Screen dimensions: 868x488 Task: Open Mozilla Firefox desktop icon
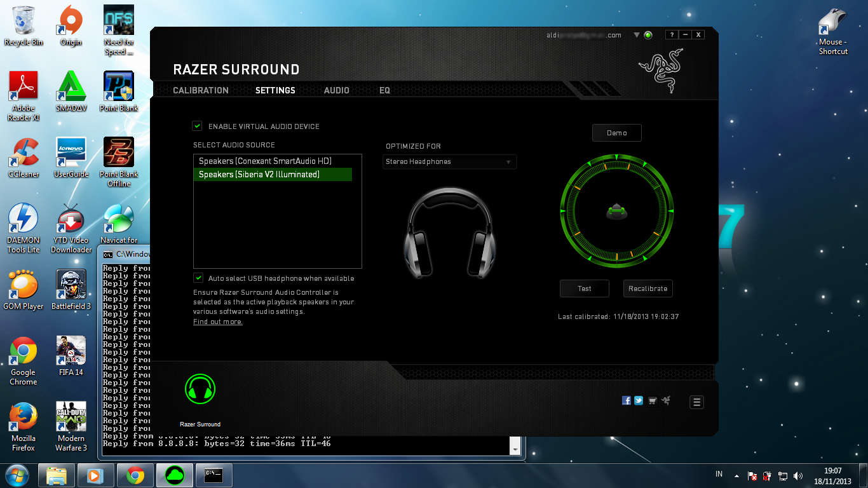click(x=24, y=426)
